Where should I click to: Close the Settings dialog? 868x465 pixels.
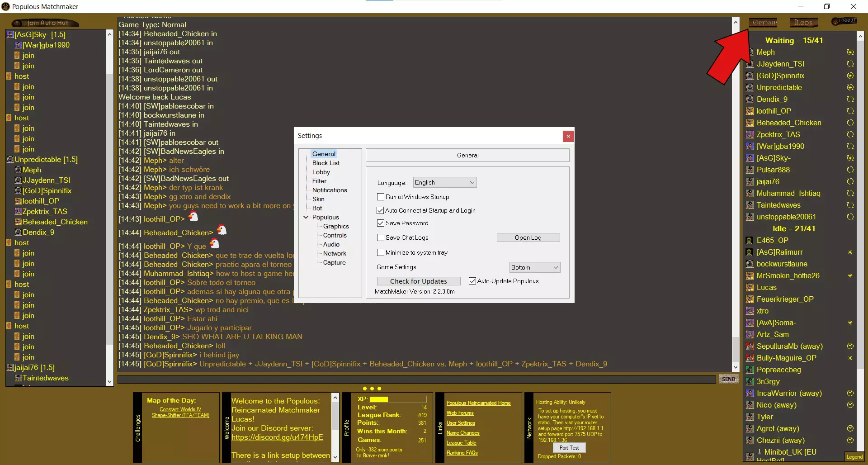(x=568, y=136)
